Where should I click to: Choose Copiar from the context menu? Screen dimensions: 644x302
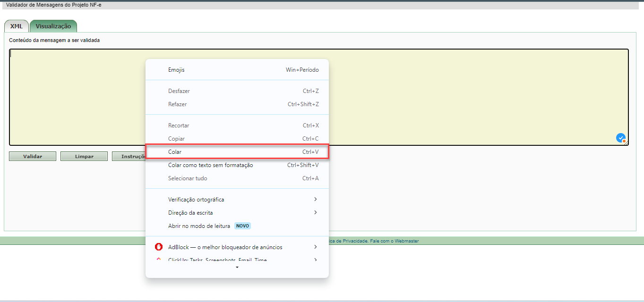pos(237,139)
